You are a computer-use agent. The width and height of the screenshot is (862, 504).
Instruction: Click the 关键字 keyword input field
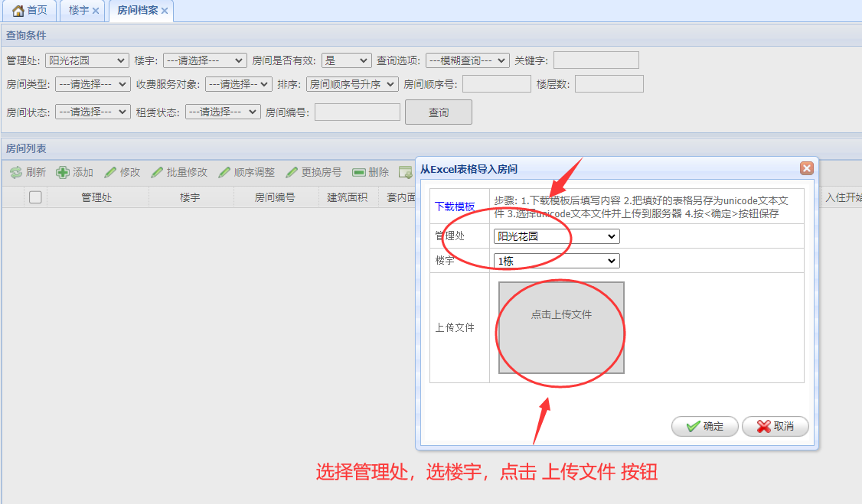pyautogui.click(x=596, y=60)
